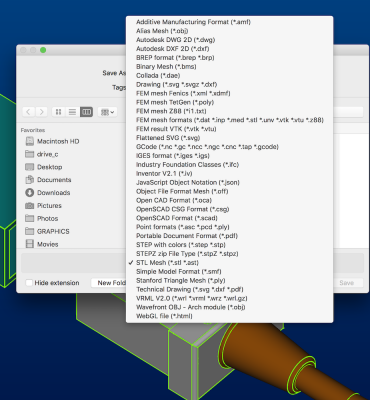The image size is (370, 400).
Task: Open Photos folder in sidebar
Action: point(42,219)
